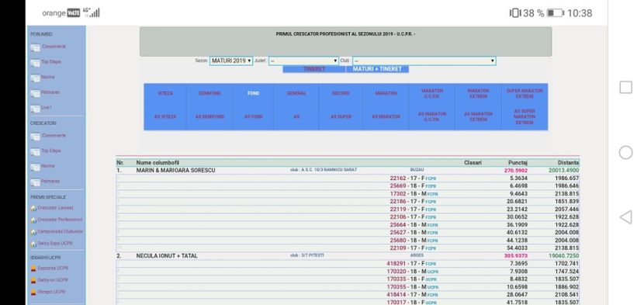Select the VITEZA category tab
This screenshot has width=644, height=305.
click(x=165, y=93)
